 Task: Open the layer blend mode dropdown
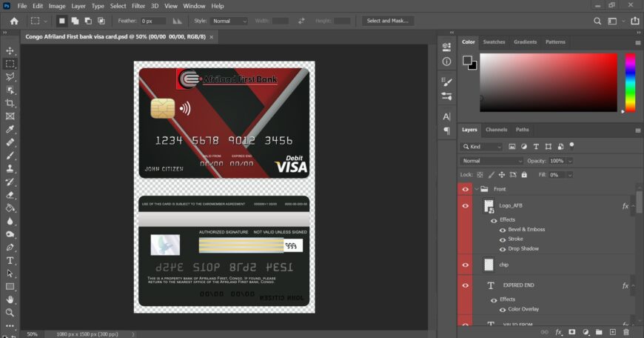[492, 161]
